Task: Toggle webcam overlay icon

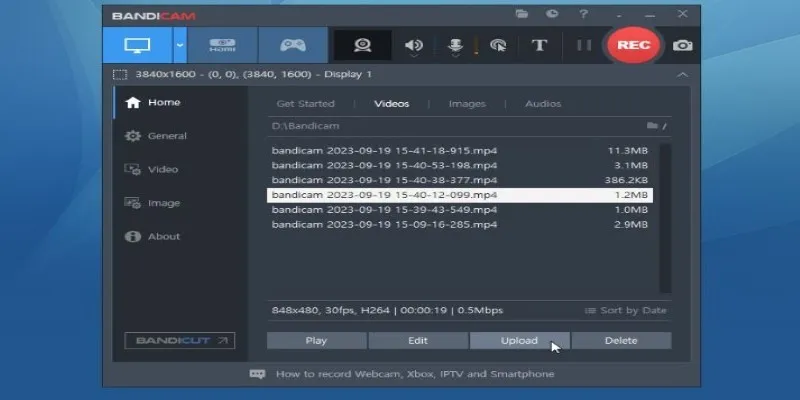Action: (x=363, y=45)
